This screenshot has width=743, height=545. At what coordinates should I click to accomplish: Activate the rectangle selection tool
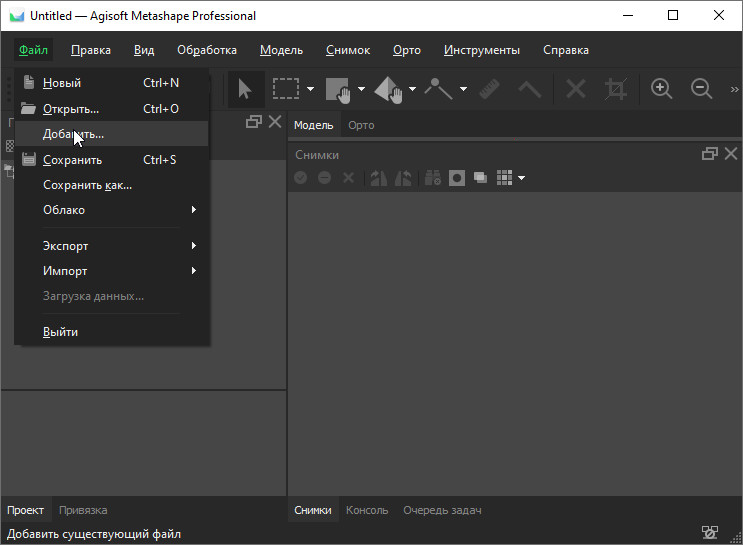point(286,89)
